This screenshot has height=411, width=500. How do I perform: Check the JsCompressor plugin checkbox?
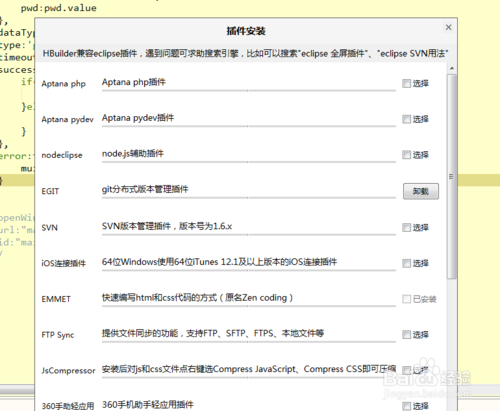(x=406, y=370)
